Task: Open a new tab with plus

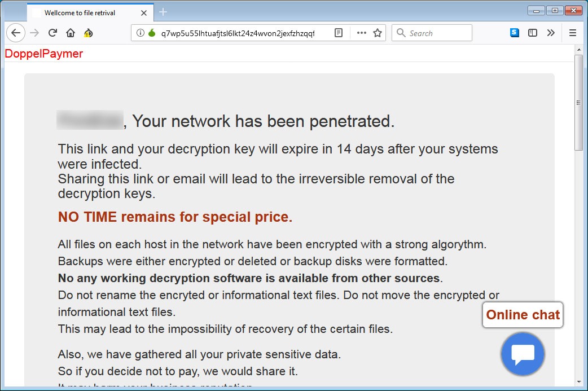Action: click(x=163, y=12)
